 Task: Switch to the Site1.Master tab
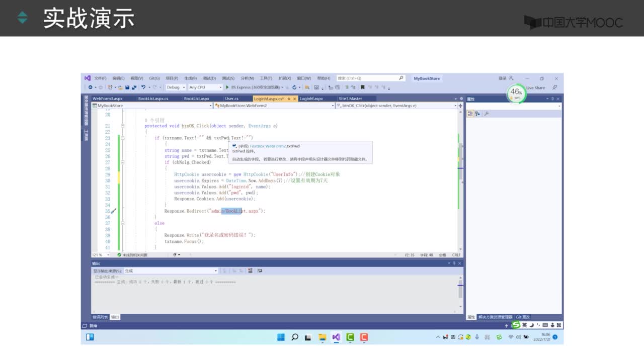coord(351,99)
